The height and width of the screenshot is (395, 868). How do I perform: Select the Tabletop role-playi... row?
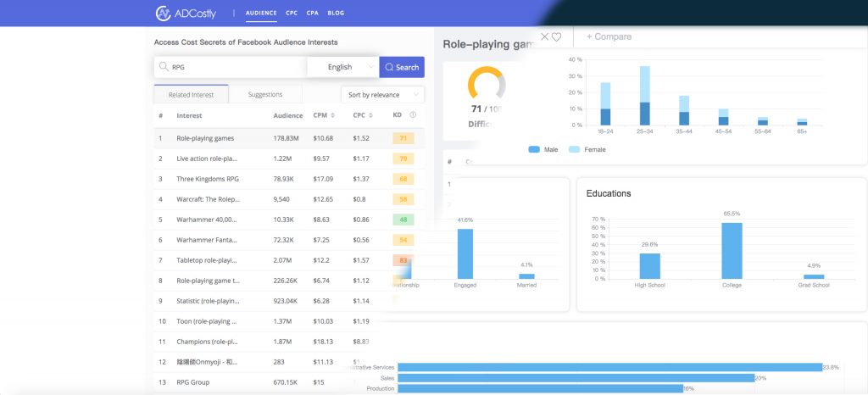[x=289, y=260]
